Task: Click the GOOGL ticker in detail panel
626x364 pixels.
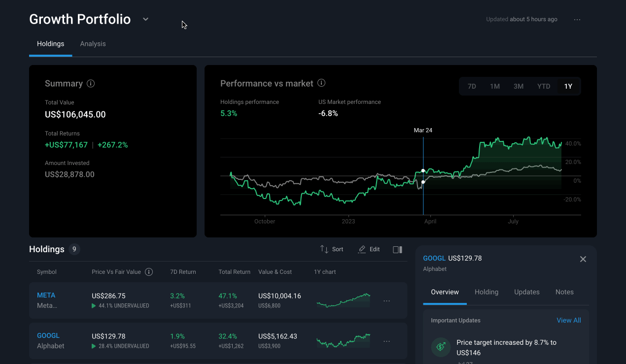Action: (x=434, y=258)
